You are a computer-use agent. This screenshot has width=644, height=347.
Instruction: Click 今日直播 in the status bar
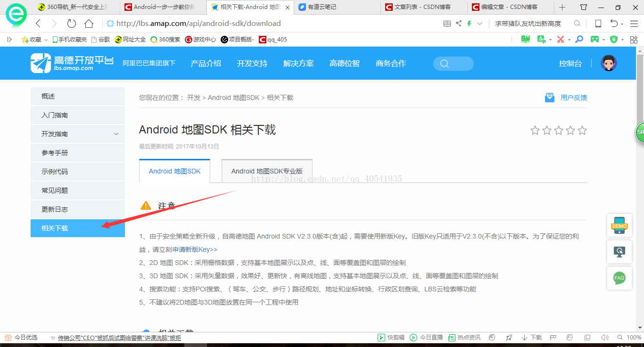427,338
